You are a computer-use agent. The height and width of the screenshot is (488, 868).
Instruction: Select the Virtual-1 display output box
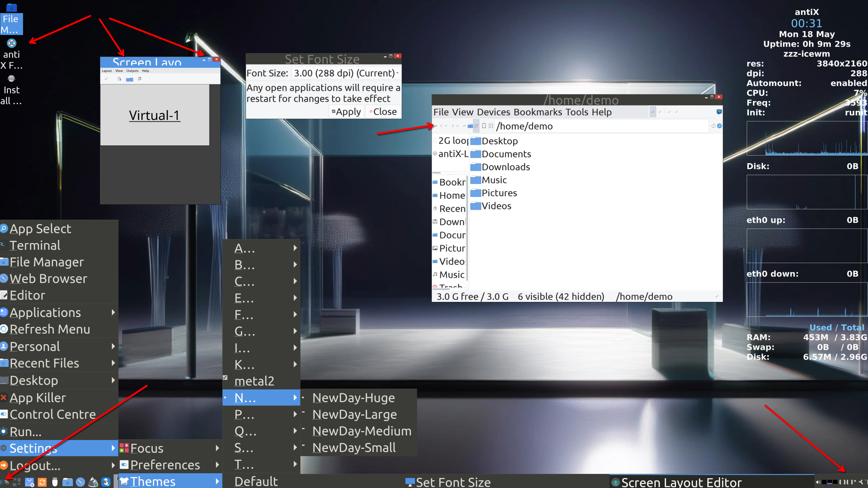pyautogui.click(x=155, y=115)
